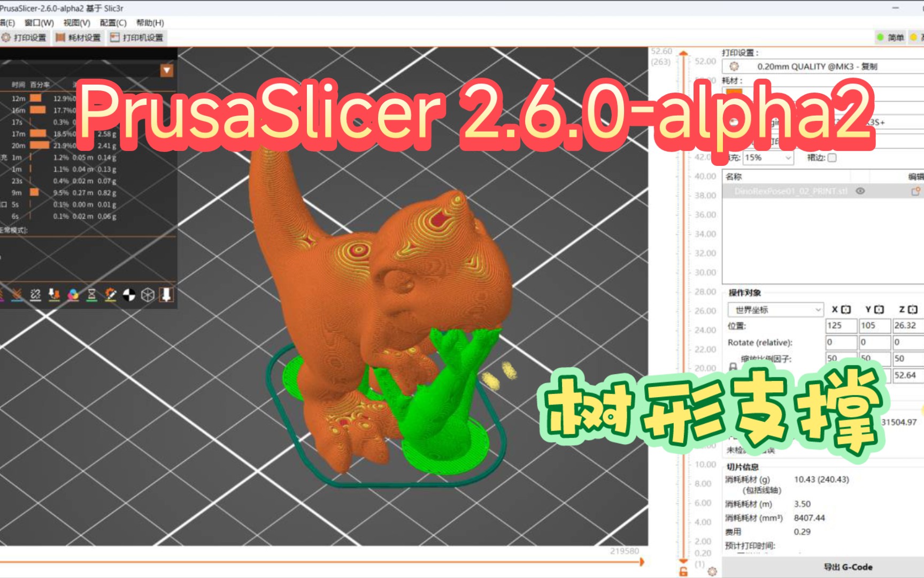Screen dimensions: 924x578
Task: Click the bottom thumb of vertical layer slider
Action: pyautogui.click(x=683, y=560)
